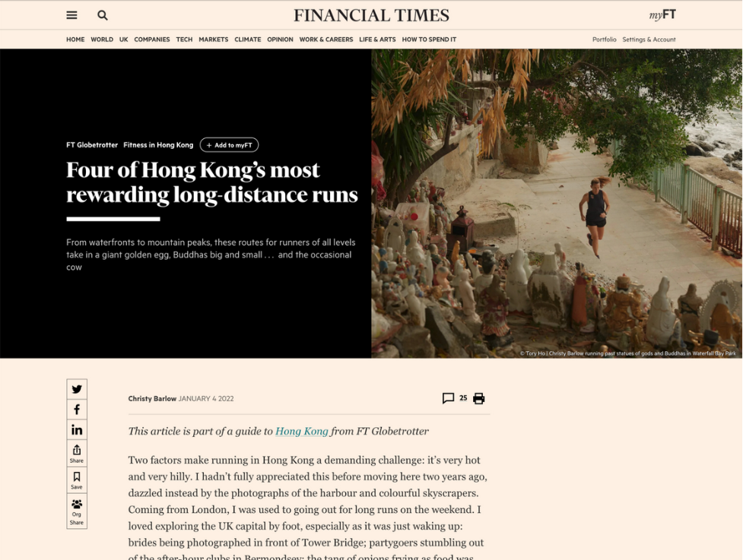Click the Tory Ho photo credit caption
The image size is (743, 560).
[x=628, y=353]
